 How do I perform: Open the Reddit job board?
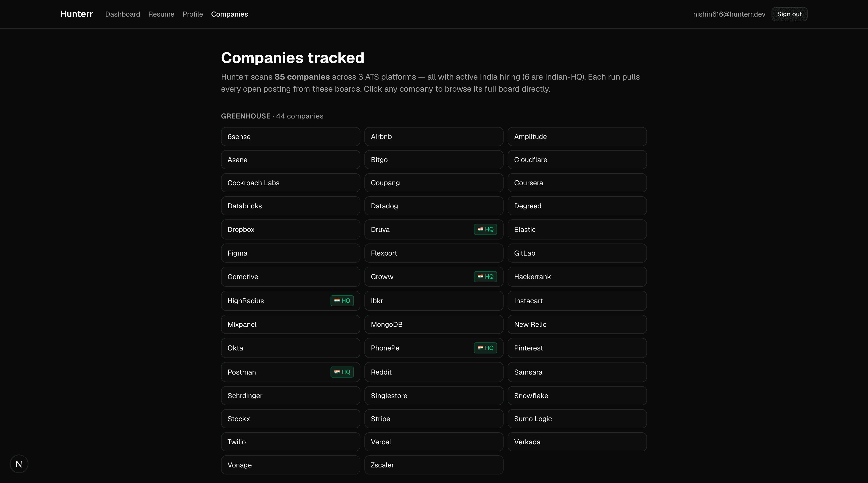[x=434, y=372]
